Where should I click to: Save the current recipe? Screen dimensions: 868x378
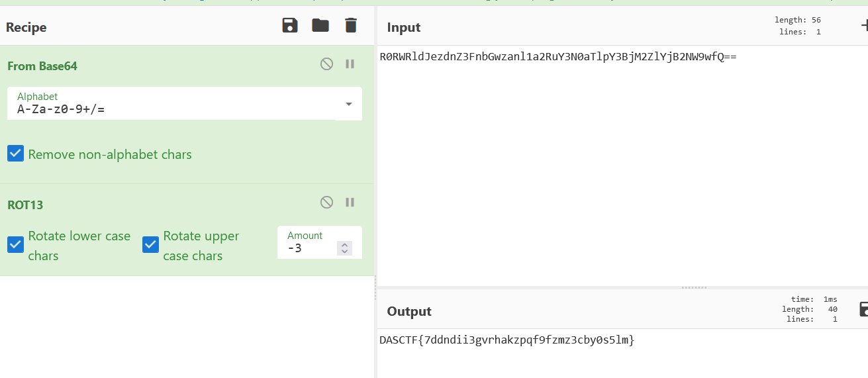290,26
